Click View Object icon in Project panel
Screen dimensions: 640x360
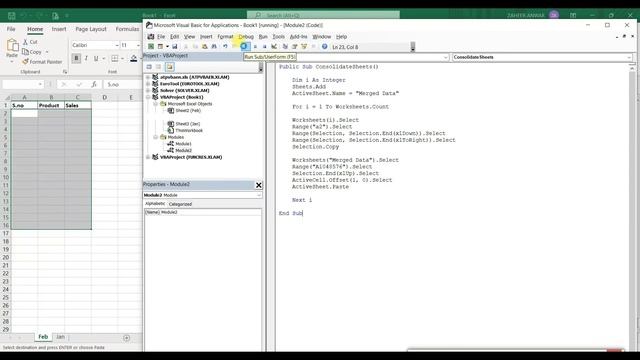click(x=158, y=67)
